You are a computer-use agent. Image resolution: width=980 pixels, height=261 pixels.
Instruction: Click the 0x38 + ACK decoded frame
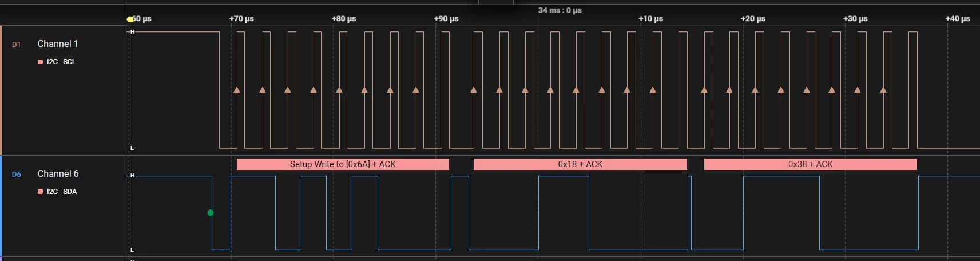(x=810, y=164)
